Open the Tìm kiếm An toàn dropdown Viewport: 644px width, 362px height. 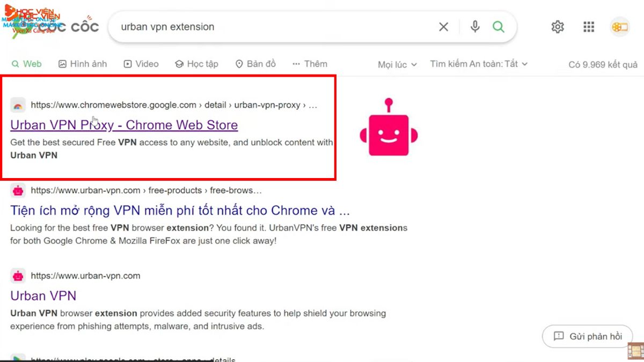pos(479,64)
